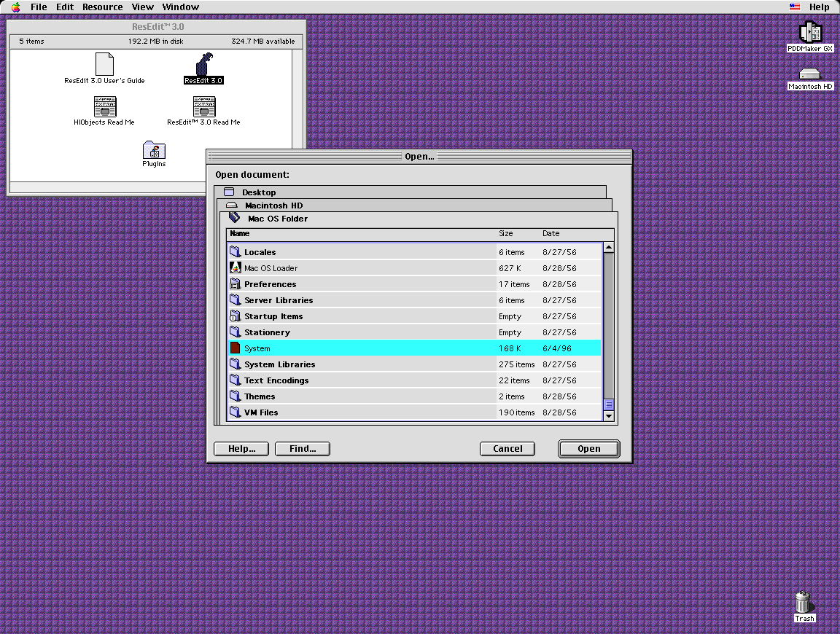840x634 pixels.
Task: Click the Mac OS Loader file icon
Action: tap(235, 267)
